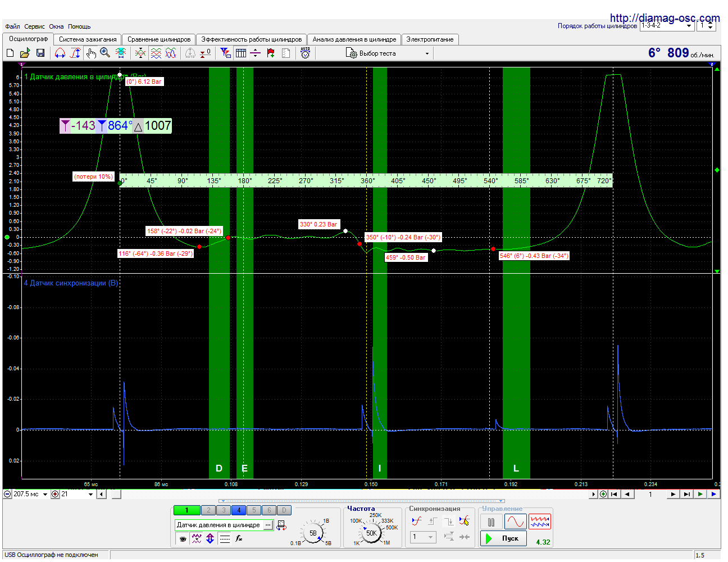Toggle channel 5 button
This screenshot has width=728, height=562.
click(x=254, y=510)
